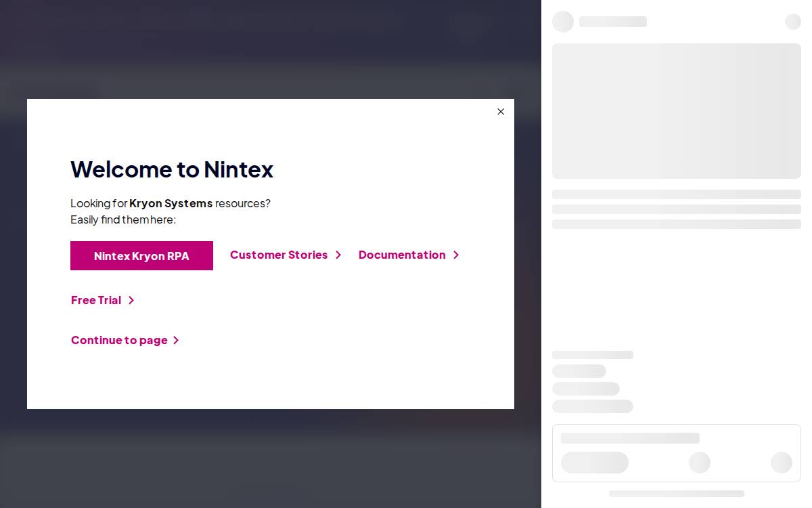Image resolution: width=812 pixels, height=508 pixels.
Task: Click the 'Easily find them here:' text
Action: 123,219
